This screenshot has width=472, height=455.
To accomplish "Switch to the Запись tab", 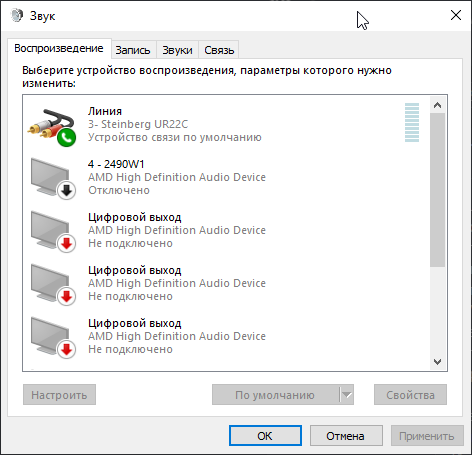I will coord(133,50).
